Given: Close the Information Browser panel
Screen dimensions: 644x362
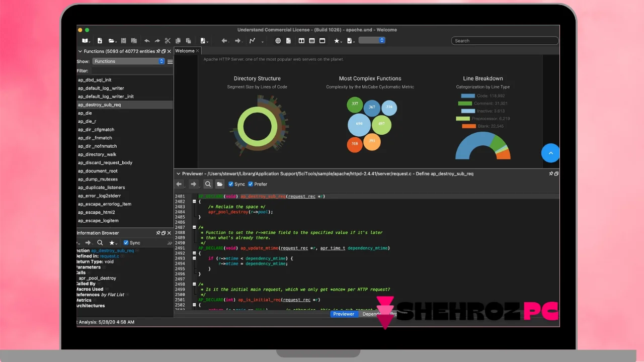Looking at the screenshot, I should tap(169, 233).
